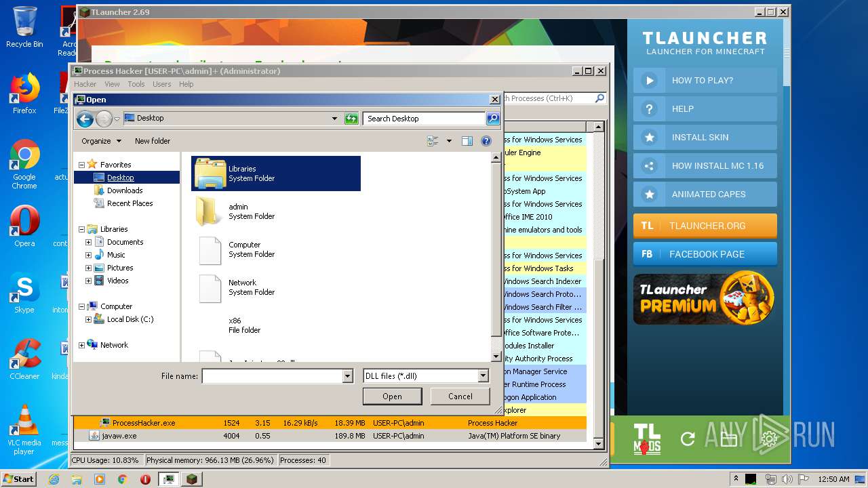
Task: Expand the Network tree node
Action: pyautogui.click(x=82, y=345)
